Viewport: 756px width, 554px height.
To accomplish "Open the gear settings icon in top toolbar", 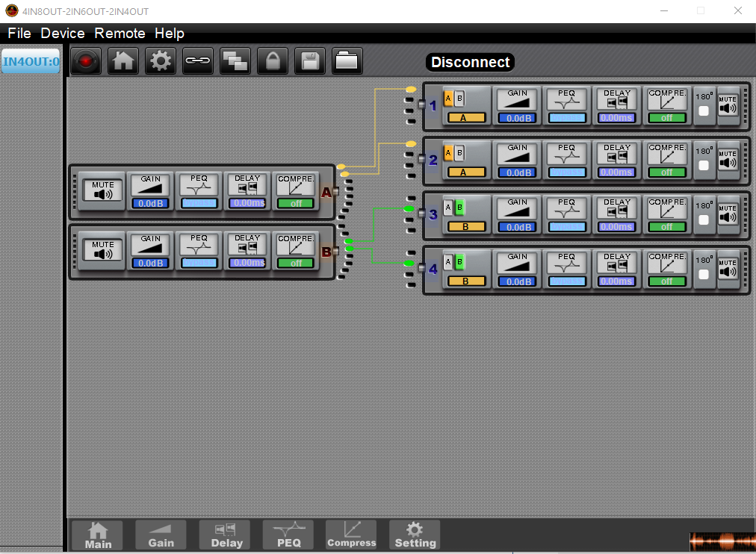I will point(161,61).
